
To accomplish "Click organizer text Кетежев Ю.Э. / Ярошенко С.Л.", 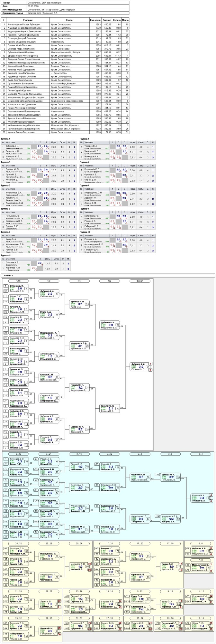I will 43,13.
